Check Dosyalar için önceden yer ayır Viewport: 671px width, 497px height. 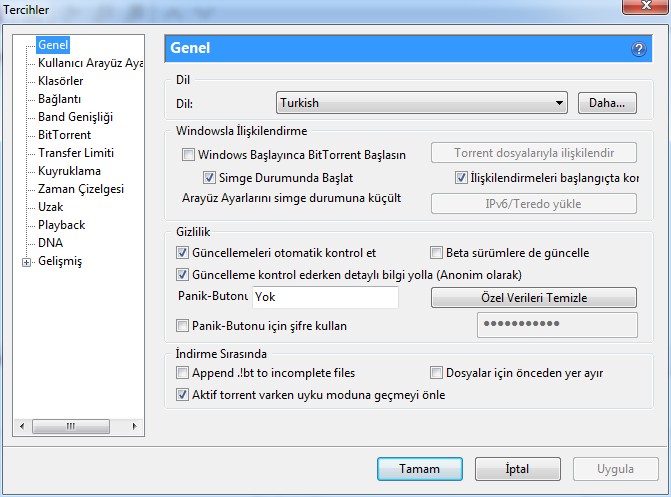(x=436, y=372)
